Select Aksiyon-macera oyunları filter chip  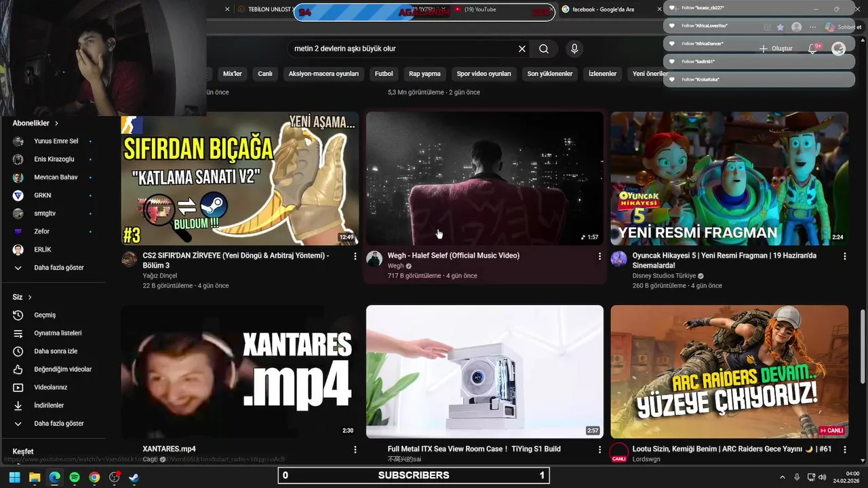click(323, 74)
